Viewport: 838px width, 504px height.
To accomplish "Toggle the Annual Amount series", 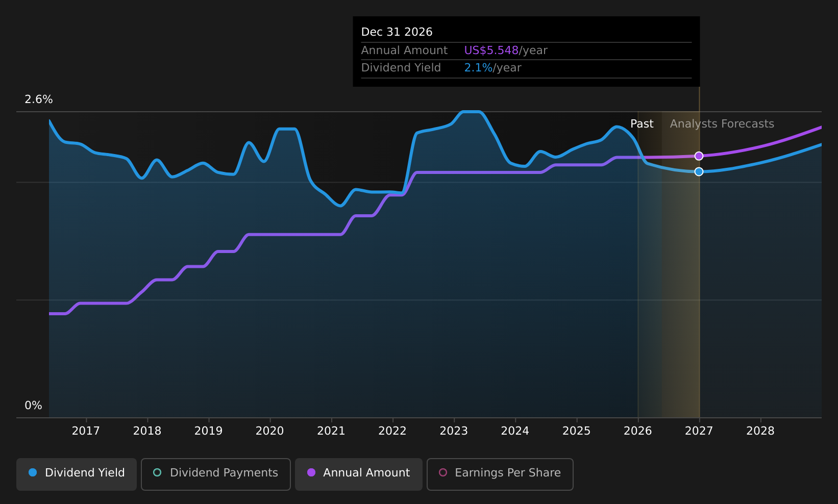I will pos(359,474).
